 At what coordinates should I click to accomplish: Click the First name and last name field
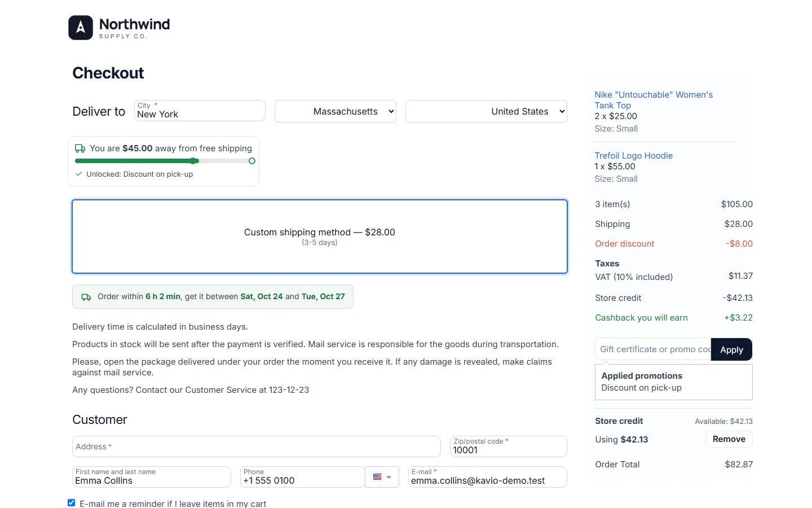tap(151, 477)
